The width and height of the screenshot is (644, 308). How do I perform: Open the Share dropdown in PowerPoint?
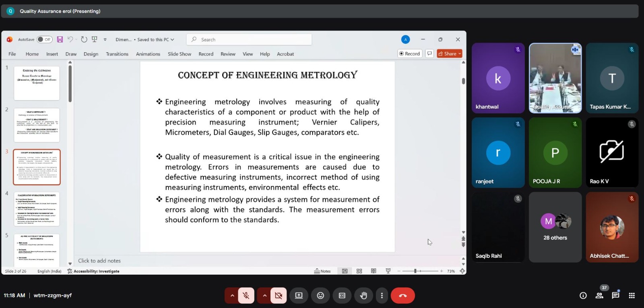(450, 53)
